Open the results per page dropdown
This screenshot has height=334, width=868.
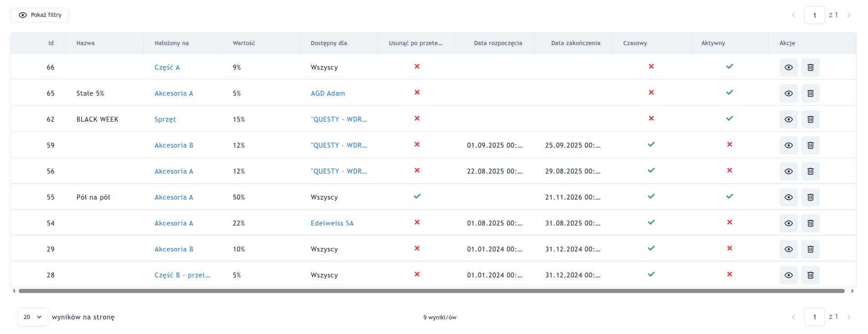pos(33,317)
